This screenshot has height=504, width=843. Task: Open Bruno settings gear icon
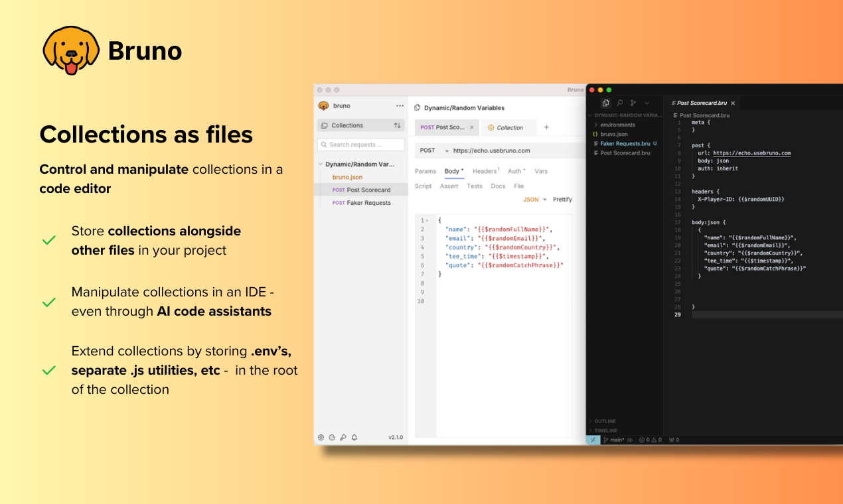[x=321, y=438]
